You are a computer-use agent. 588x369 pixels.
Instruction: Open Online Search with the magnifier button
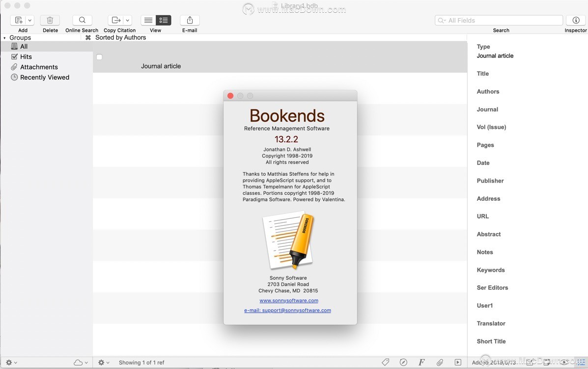coord(82,20)
